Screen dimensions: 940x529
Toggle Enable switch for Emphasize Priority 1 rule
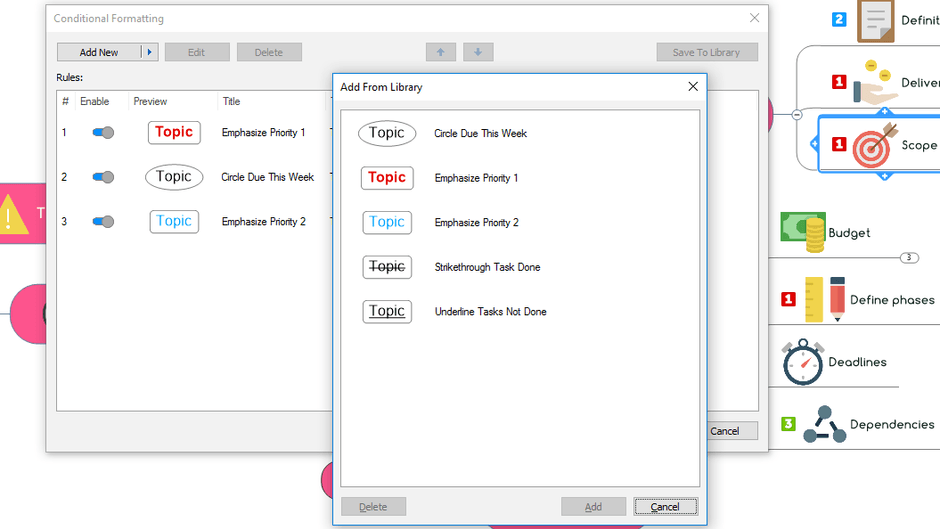click(x=103, y=133)
